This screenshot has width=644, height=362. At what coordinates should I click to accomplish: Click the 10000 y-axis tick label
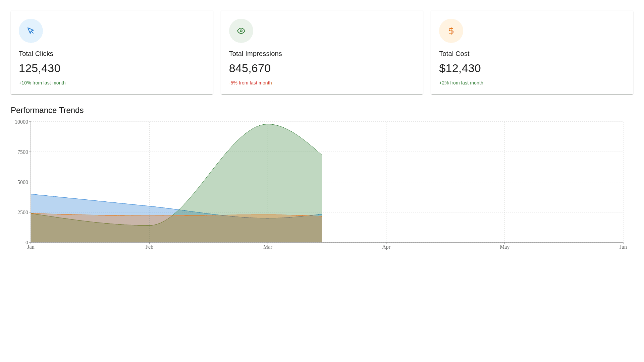point(21,122)
